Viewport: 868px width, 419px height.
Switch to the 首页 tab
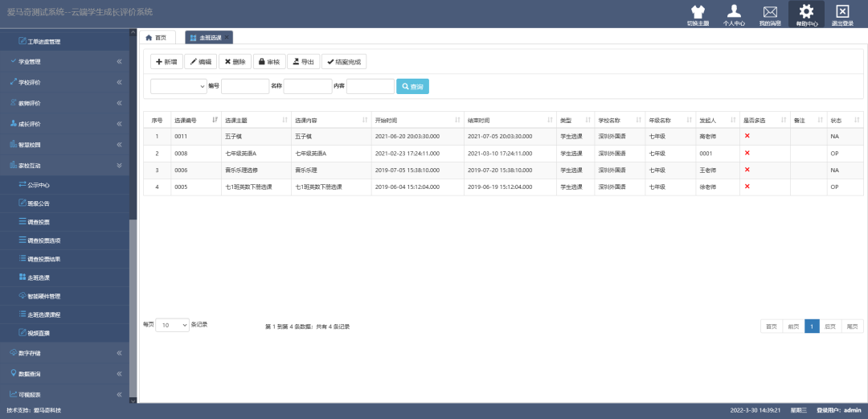coord(157,37)
